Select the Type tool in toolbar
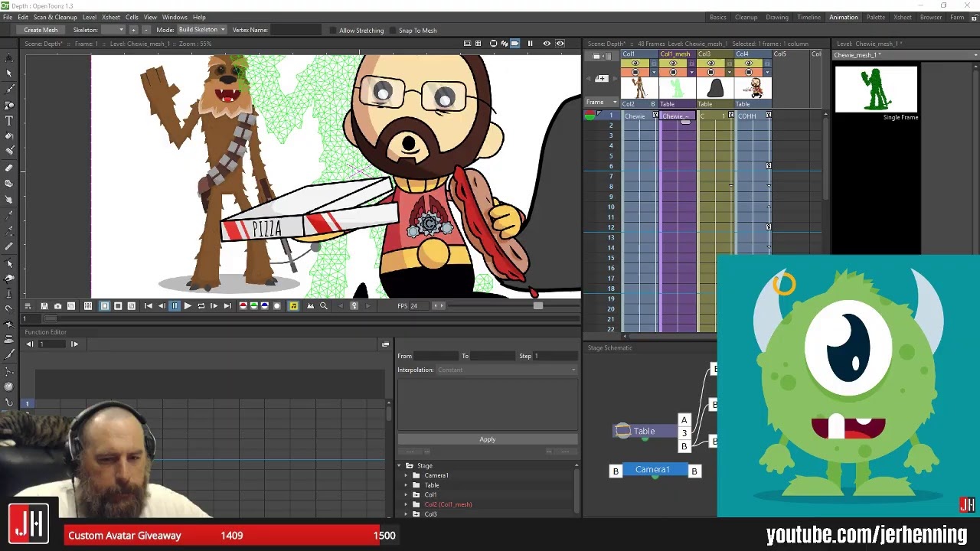 (9, 120)
